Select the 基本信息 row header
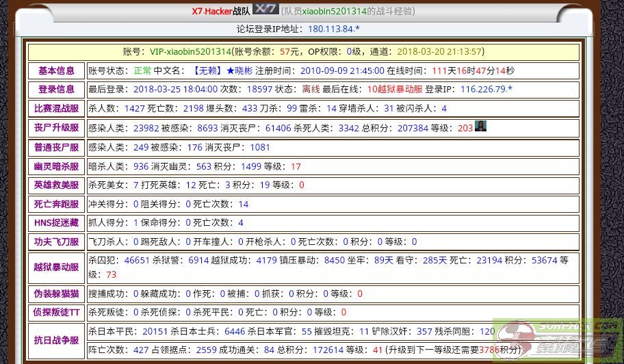 [57, 70]
